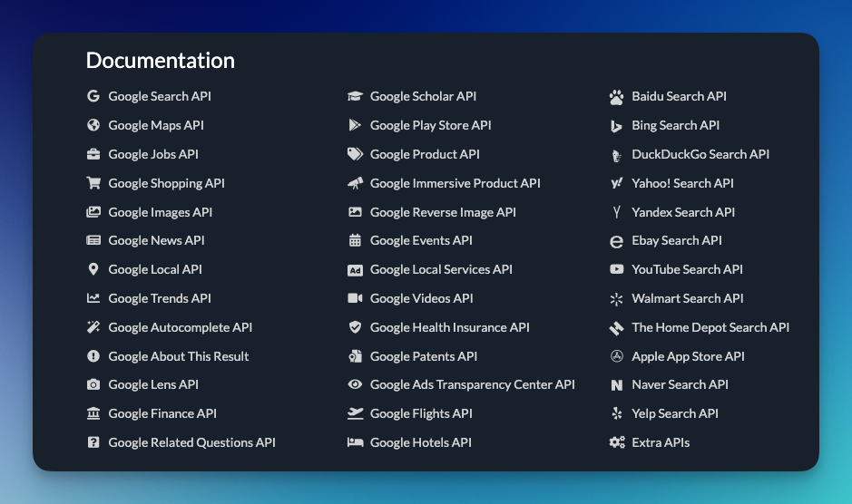This screenshot has height=504, width=852.
Task: Click the Google G icon beside Google Search API
Action: click(x=93, y=96)
